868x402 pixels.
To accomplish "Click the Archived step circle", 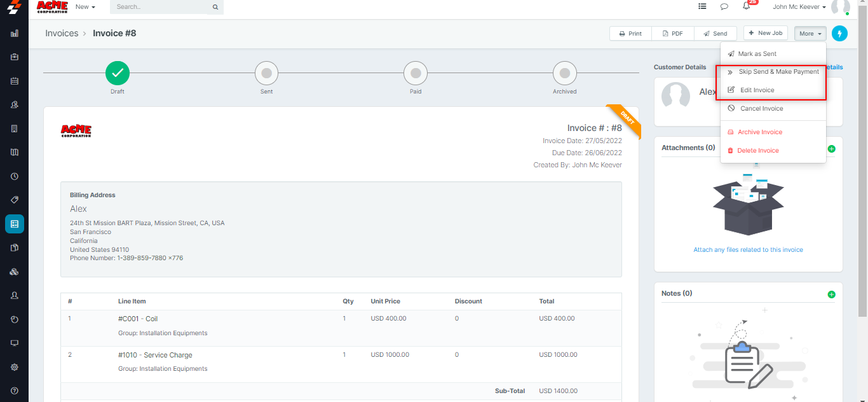I will [x=565, y=73].
